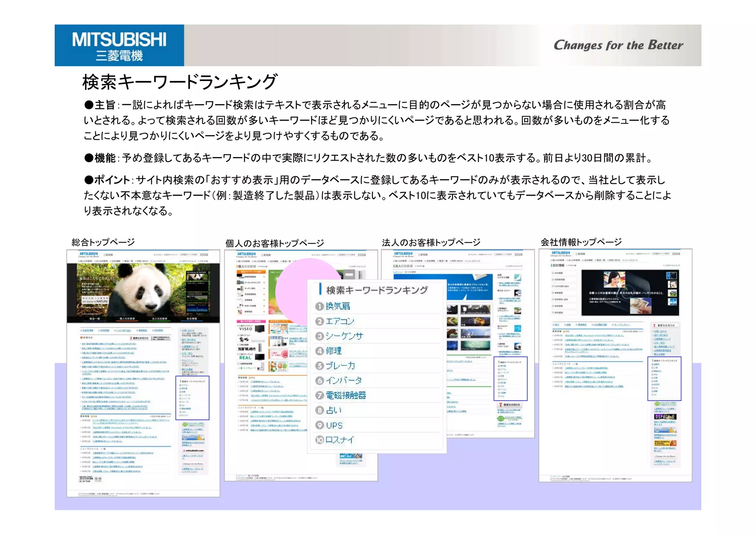This screenshot has width=756, height=535.
Task: Click the rank 10 badge next to ロスナイ
Action: (x=319, y=440)
